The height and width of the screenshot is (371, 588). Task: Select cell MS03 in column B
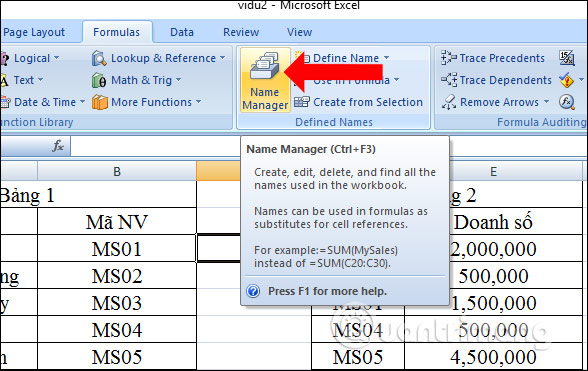[x=117, y=302]
